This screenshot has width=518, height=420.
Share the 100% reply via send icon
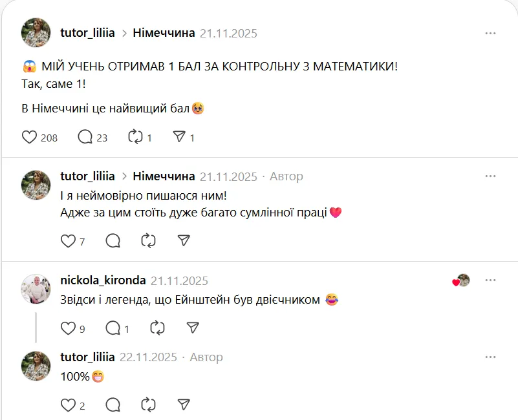click(184, 405)
